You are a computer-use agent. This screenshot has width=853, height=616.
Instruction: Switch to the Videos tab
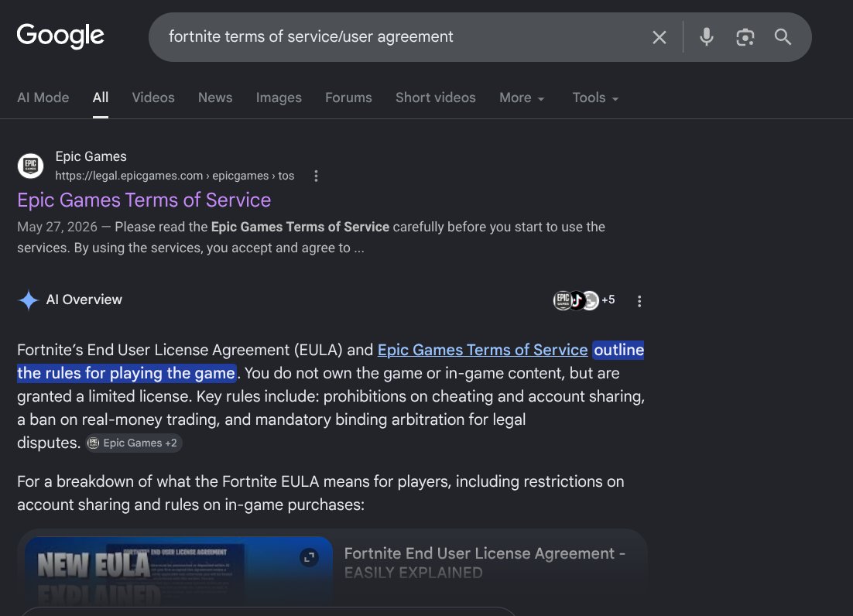tap(152, 98)
